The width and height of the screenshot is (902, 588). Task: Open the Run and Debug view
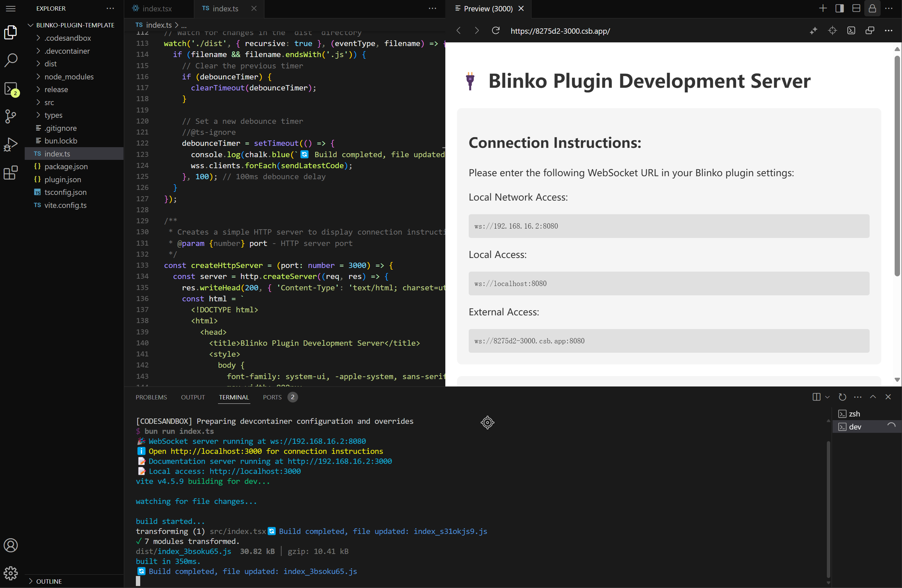pyautogui.click(x=11, y=144)
